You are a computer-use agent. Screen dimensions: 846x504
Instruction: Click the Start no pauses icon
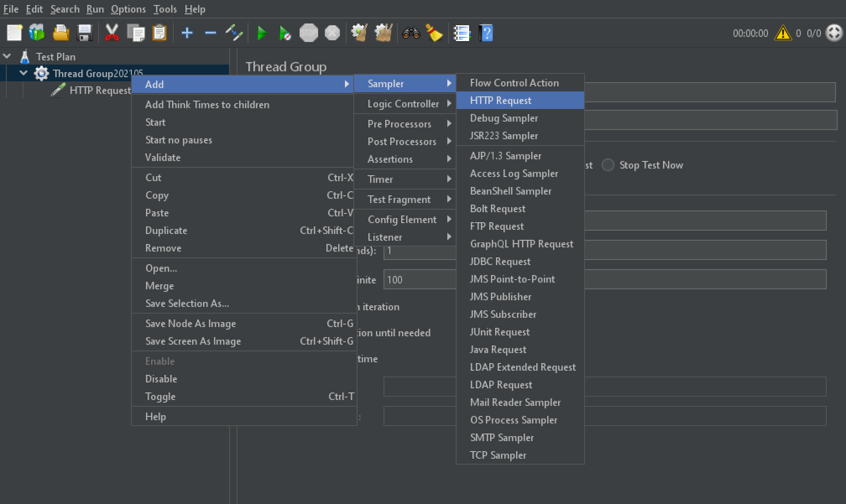click(x=285, y=33)
